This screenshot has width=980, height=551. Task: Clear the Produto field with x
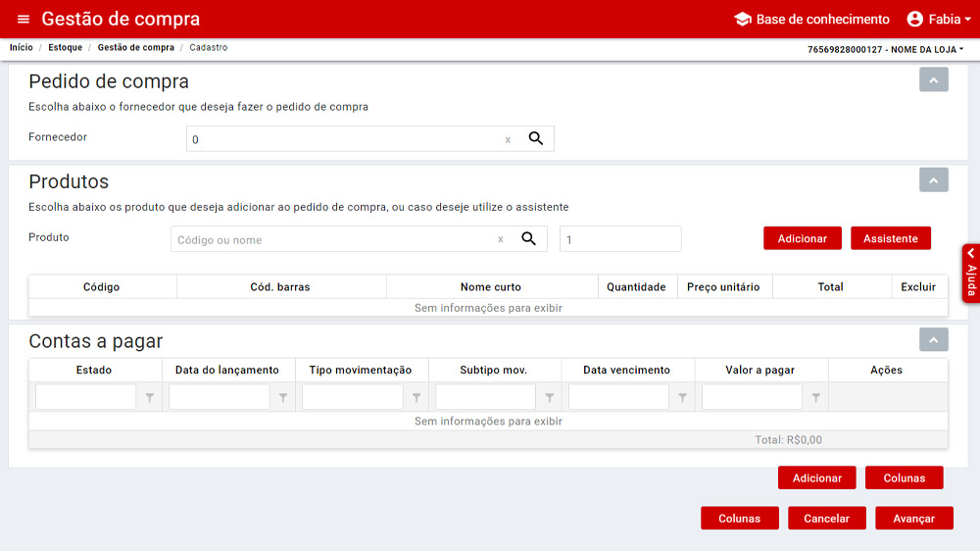(501, 239)
